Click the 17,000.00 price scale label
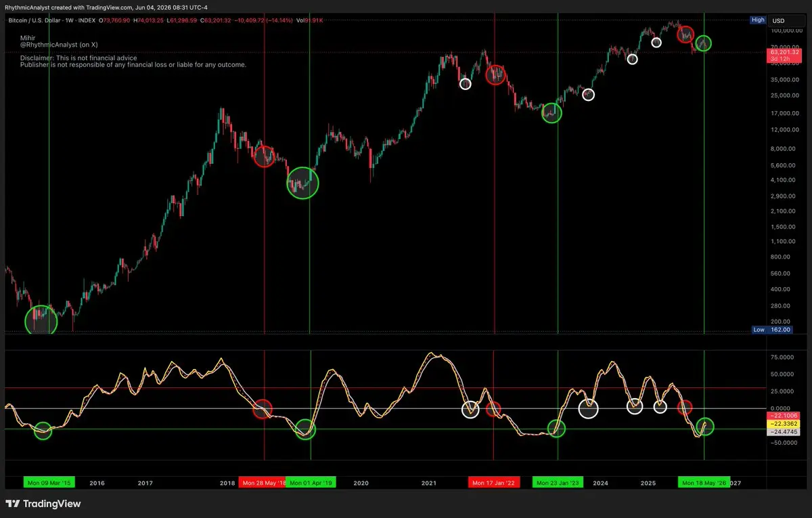 785,113
